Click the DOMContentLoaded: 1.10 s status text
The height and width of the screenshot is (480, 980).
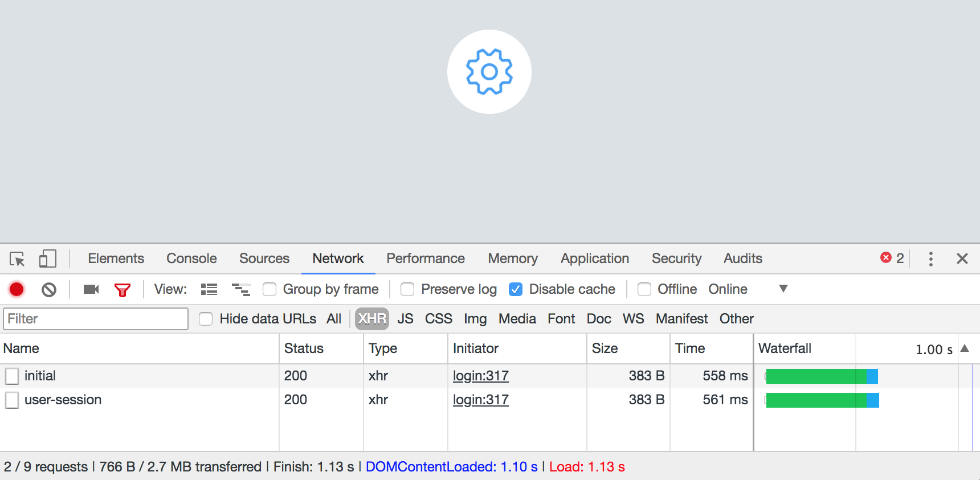click(452, 467)
